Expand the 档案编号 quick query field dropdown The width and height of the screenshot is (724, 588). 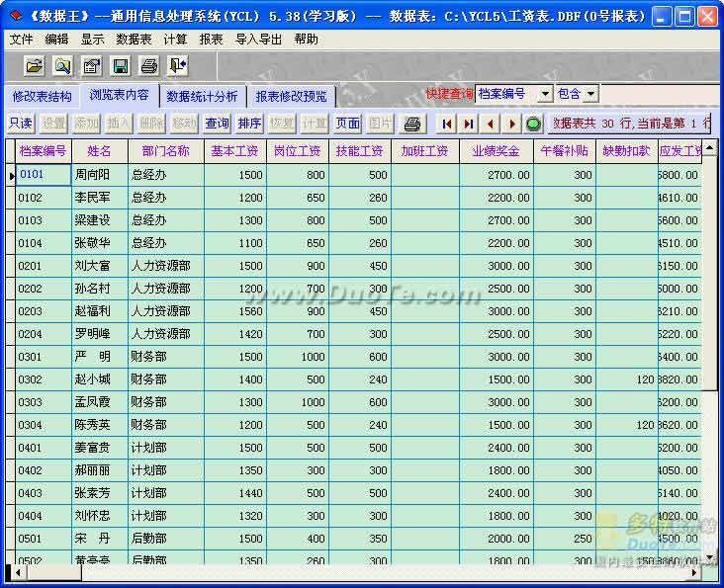[545, 94]
